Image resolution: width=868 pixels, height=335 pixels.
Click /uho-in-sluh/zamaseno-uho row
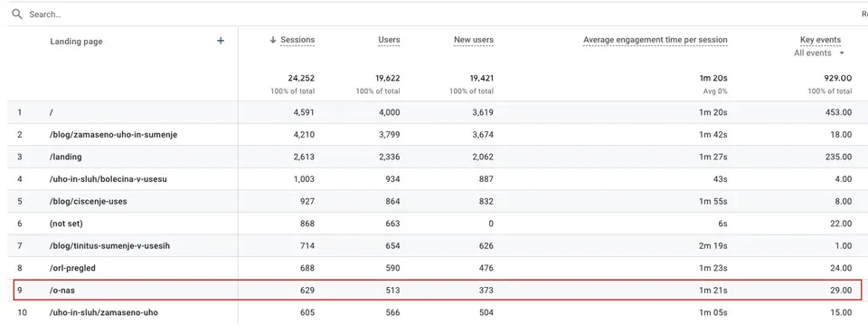pyautogui.click(x=438, y=312)
